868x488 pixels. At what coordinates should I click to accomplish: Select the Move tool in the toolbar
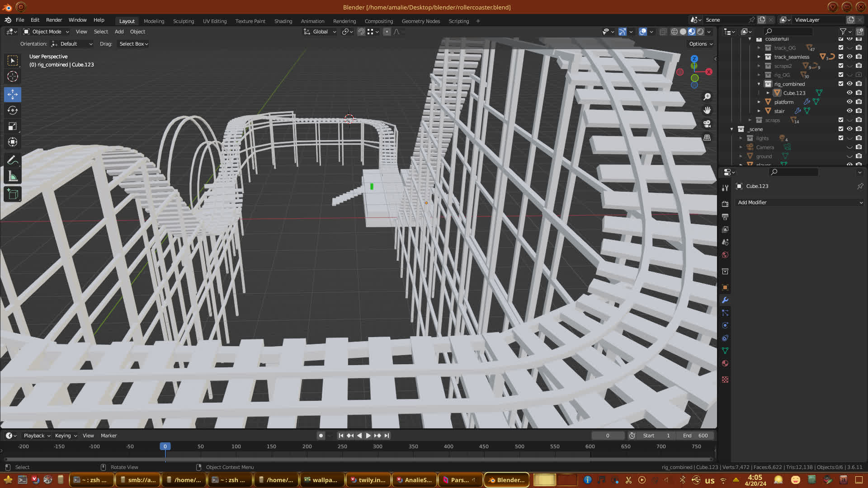pyautogui.click(x=13, y=94)
